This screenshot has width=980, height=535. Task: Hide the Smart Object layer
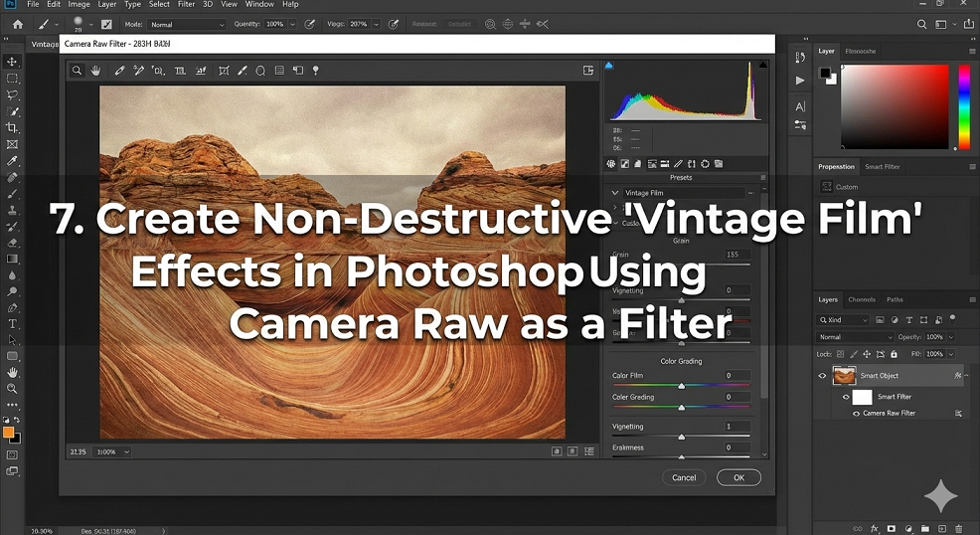(x=823, y=376)
